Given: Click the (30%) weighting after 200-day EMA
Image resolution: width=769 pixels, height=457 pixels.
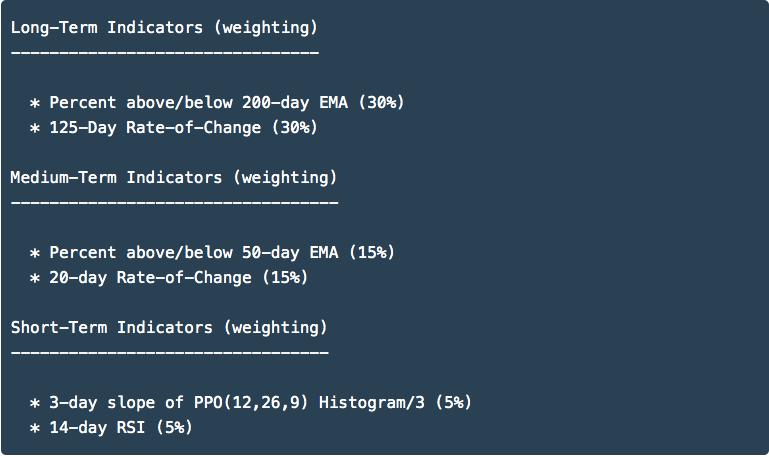Looking at the screenshot, I should pyautogui.click(x=382, y=103).
